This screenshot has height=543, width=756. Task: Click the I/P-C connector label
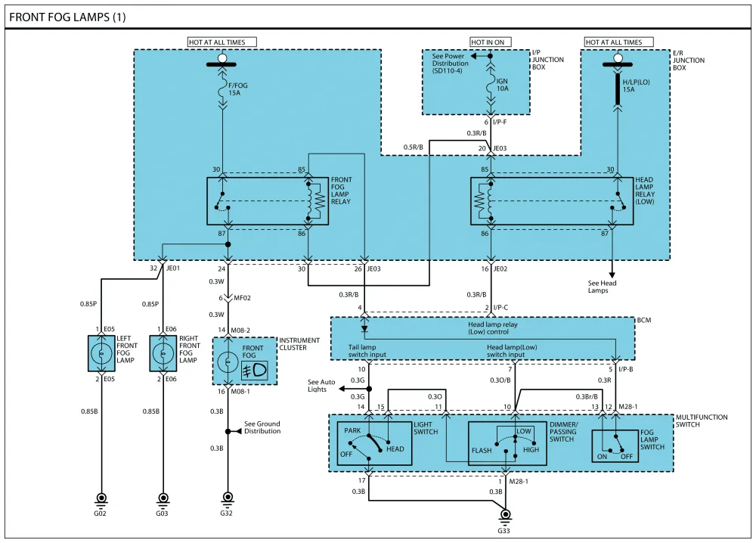500,308
